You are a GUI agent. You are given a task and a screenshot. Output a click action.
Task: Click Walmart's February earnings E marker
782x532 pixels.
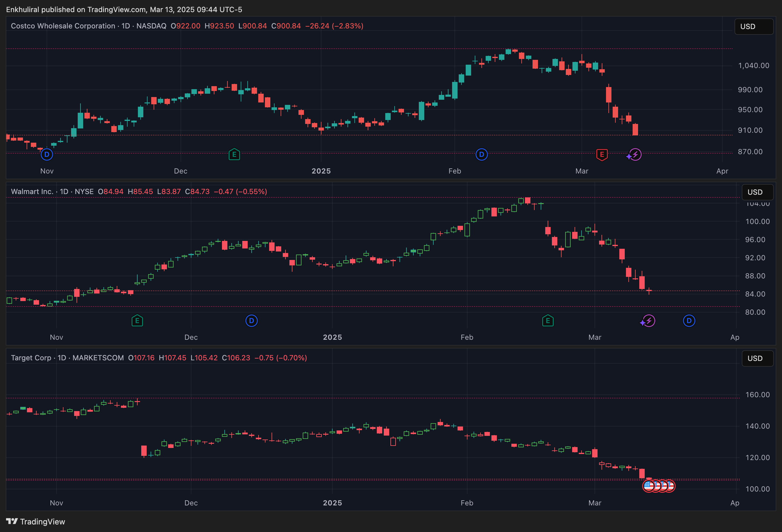[548, 320]
